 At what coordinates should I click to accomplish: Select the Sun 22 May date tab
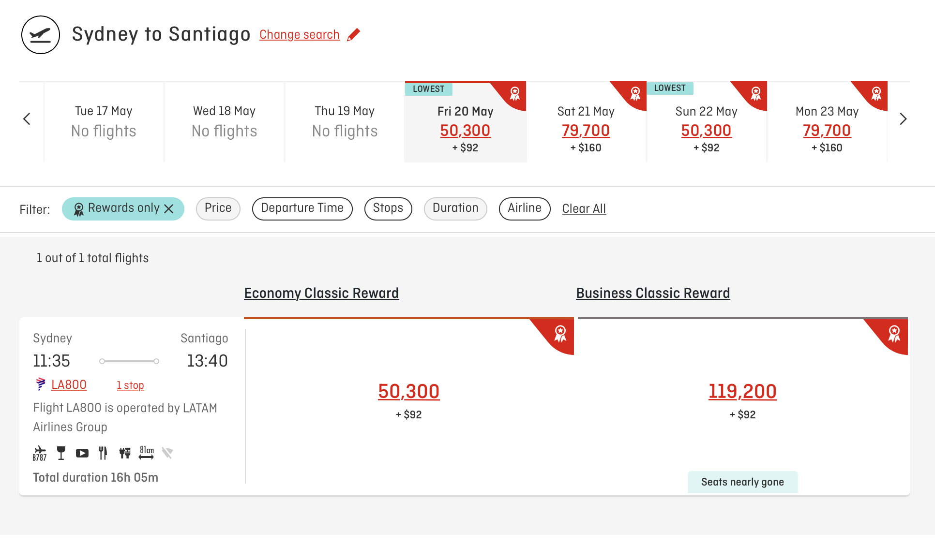coord(707,122)
